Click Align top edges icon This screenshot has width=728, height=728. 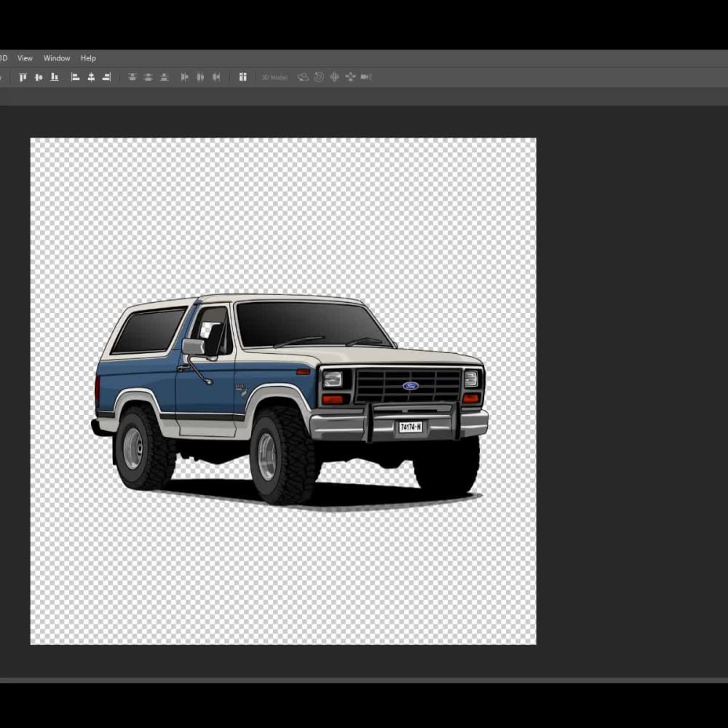[x=23, y=77]
